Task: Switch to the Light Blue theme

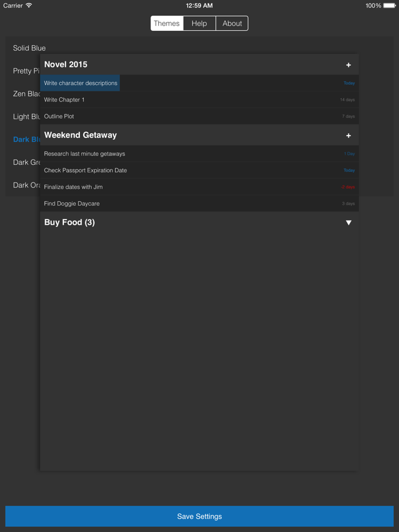Action: pyautogui.click(x=24, y=116)
